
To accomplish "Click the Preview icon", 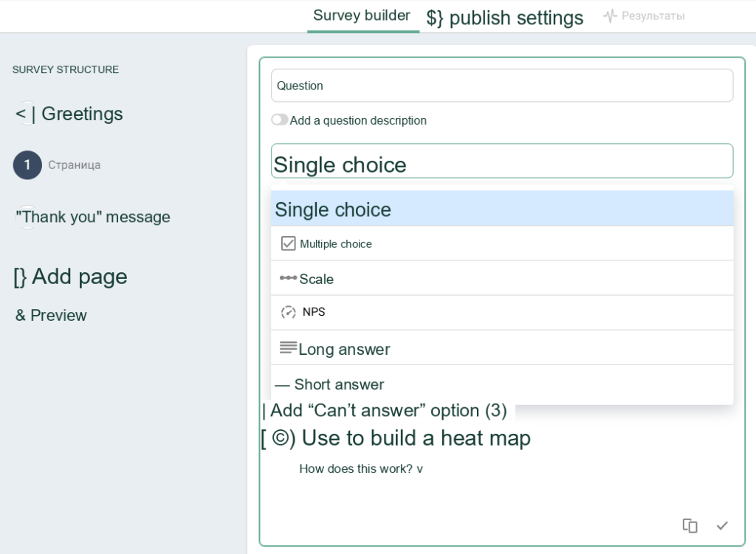I will [20, 315].
